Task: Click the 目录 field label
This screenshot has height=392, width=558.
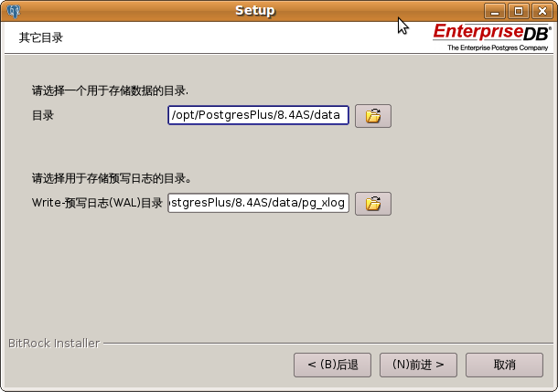Action: [x=43, y=115]
